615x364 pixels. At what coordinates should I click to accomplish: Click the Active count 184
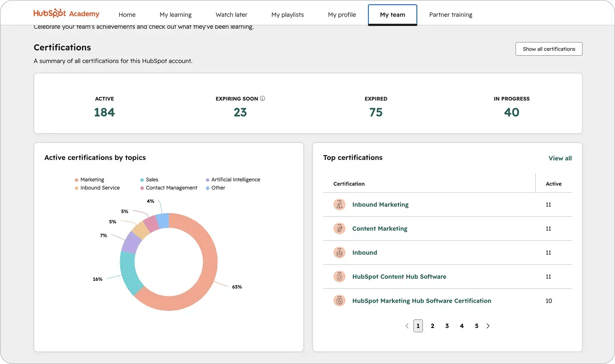tap(105, 112)
